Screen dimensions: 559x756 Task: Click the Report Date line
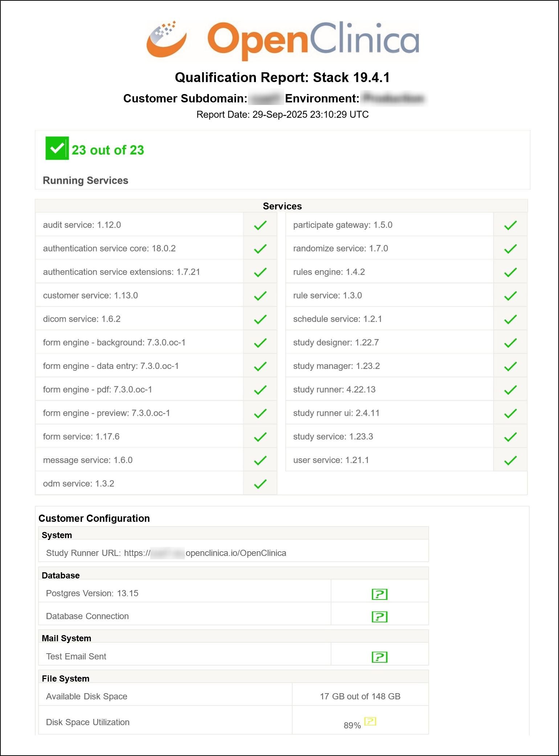pyautogui.click(x=282, y=114)
